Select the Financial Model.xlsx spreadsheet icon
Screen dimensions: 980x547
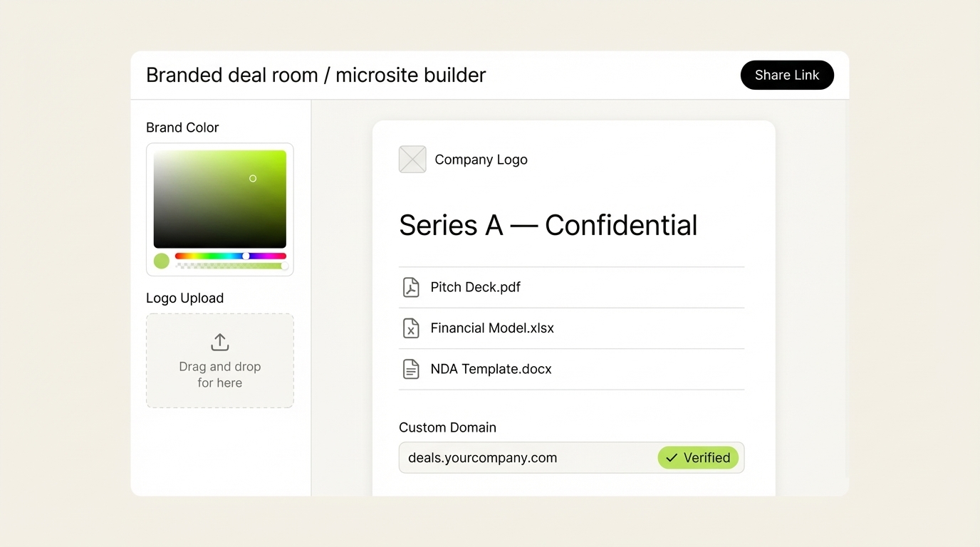411,328
